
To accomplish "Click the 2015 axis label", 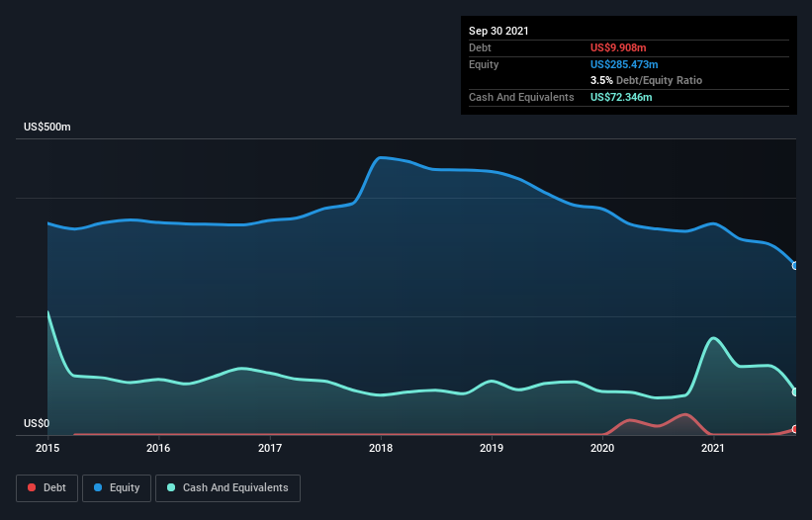I will pos(47,448).
